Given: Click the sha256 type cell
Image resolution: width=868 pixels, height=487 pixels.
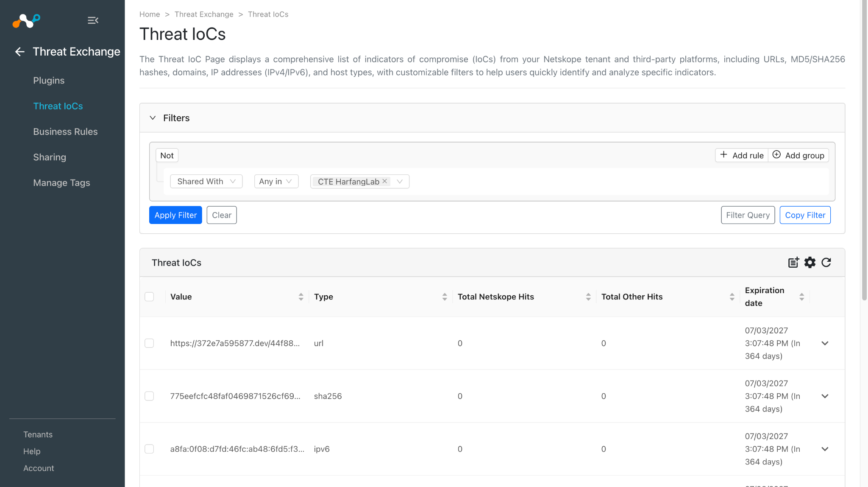Looking at the screenshot, I should pyautogui.click(x=328, y=396).
